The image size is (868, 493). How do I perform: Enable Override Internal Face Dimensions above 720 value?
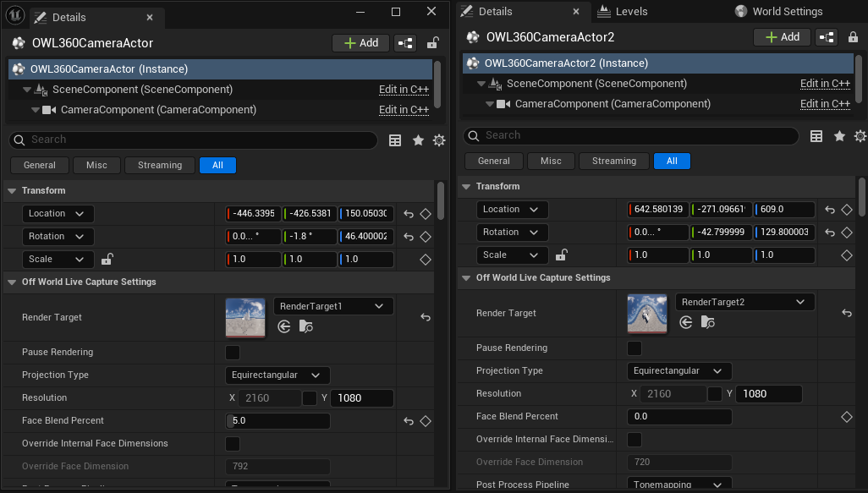(634, 440)
